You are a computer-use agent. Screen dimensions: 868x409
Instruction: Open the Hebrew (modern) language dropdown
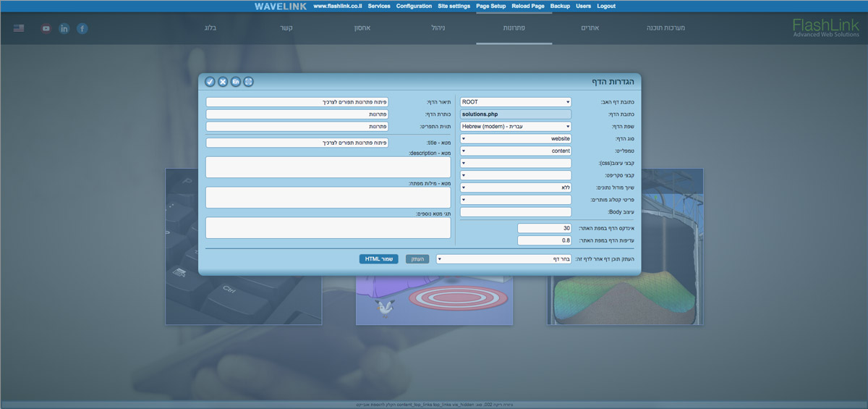tap(516, 127)
